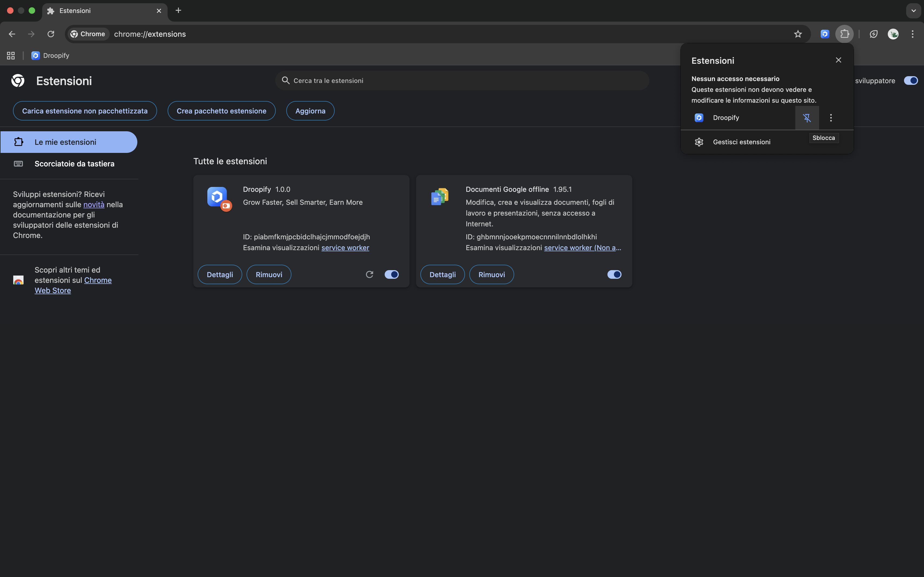924x577 pixels.
Task: Click Carica estensione non pacchettizzata
Action: click(85, 111)
